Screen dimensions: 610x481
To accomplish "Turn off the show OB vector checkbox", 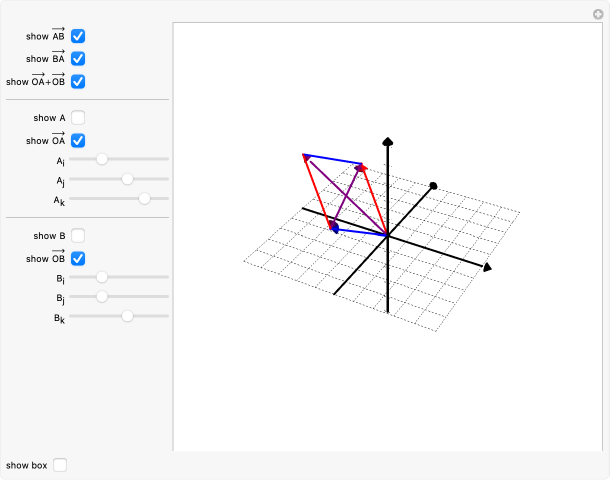I will coord(78,259).
